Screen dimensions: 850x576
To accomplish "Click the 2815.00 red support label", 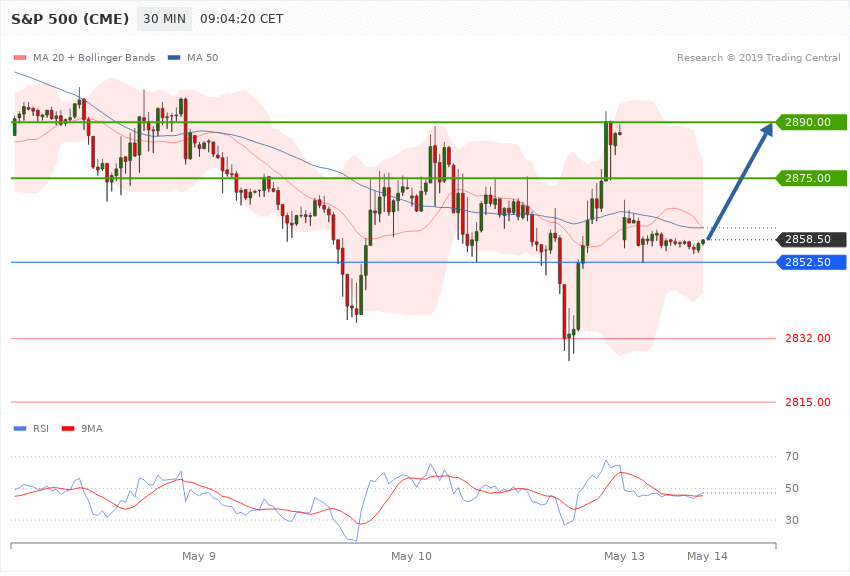I will [808, 402].
